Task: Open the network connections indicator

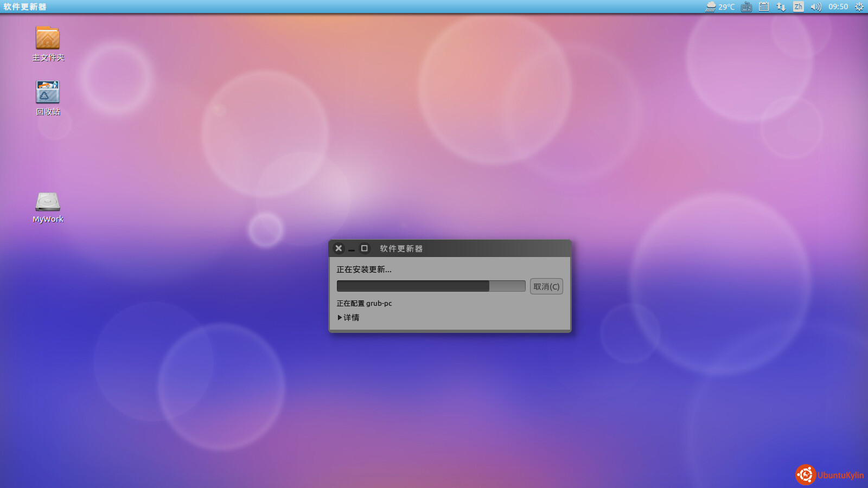Action: [781, 7]
